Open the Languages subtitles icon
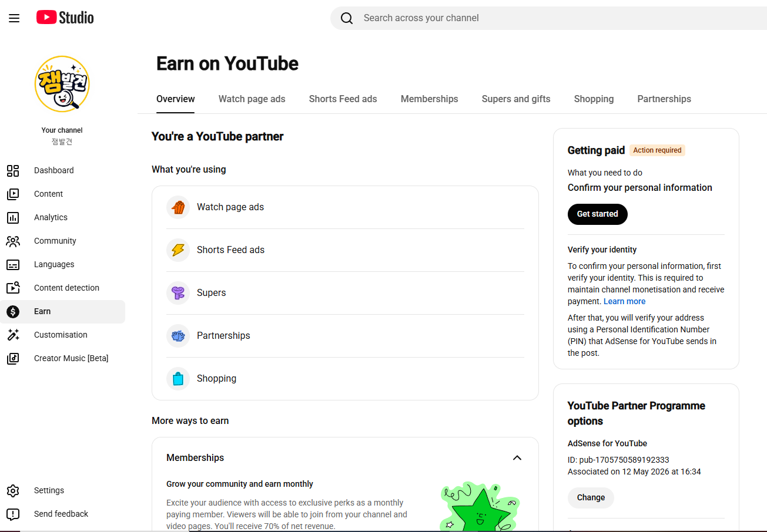 click(13, 264)
